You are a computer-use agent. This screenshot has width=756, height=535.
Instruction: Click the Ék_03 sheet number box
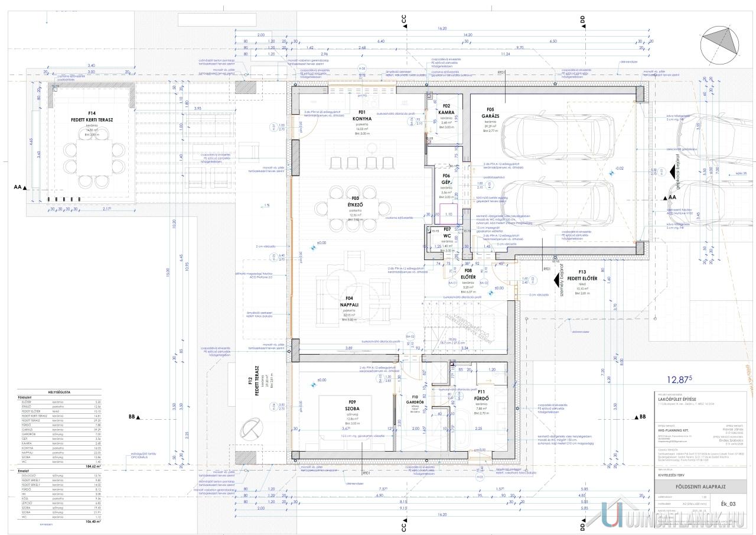pyautogui.click(x=728, y=504)
